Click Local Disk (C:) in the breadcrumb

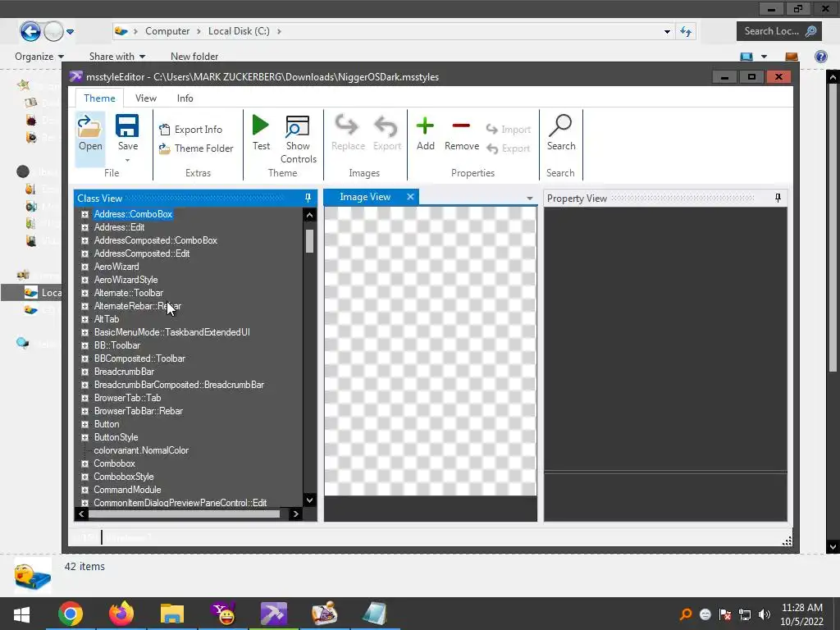(239, 31)
